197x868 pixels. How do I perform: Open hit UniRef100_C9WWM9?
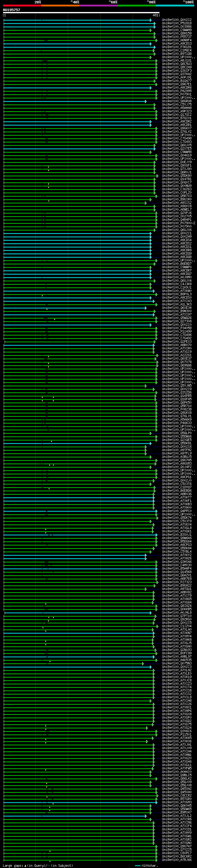click(177, 30)
